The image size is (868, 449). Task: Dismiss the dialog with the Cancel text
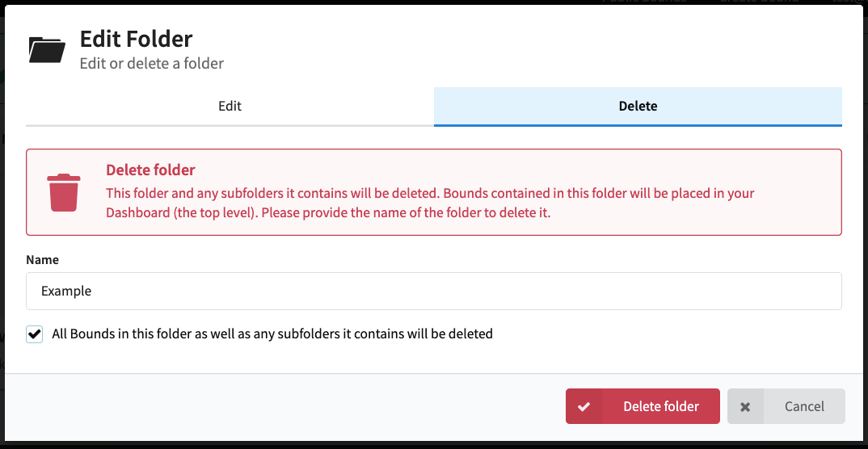click(x=804, y=406)
